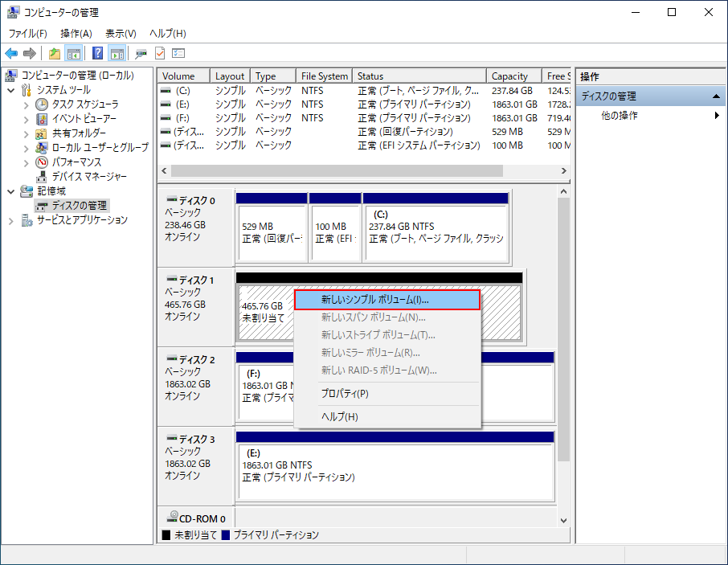Select the (C:) 237.84 GB NTFS partition block

pyautogui.click(x=436, y=227)
